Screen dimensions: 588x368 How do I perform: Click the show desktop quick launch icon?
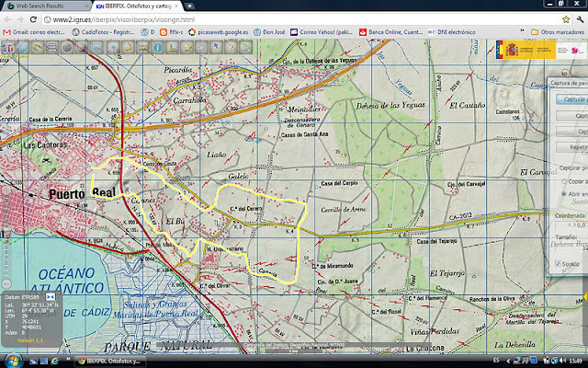33,362
